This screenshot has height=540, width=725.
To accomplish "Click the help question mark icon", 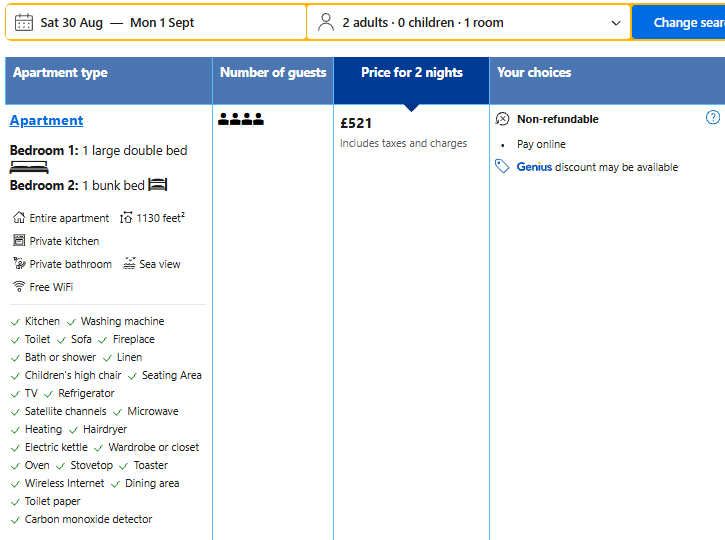I will coord(713,118).
